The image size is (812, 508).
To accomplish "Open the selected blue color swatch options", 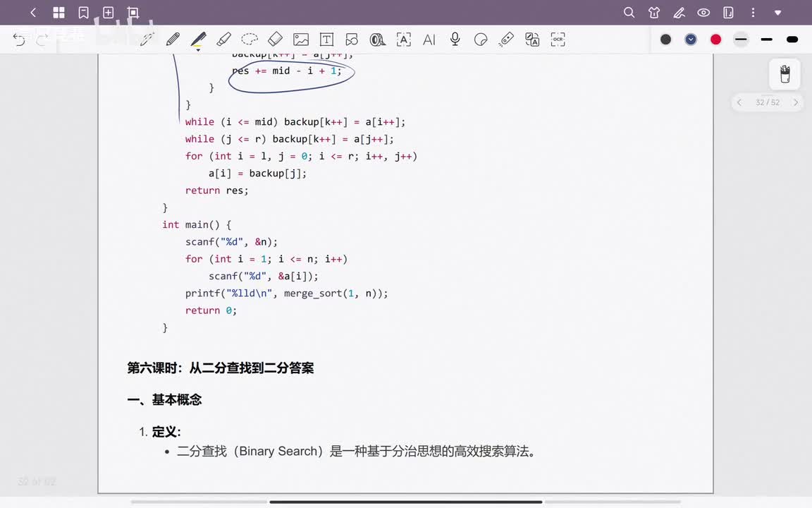I will coord(691,40).
